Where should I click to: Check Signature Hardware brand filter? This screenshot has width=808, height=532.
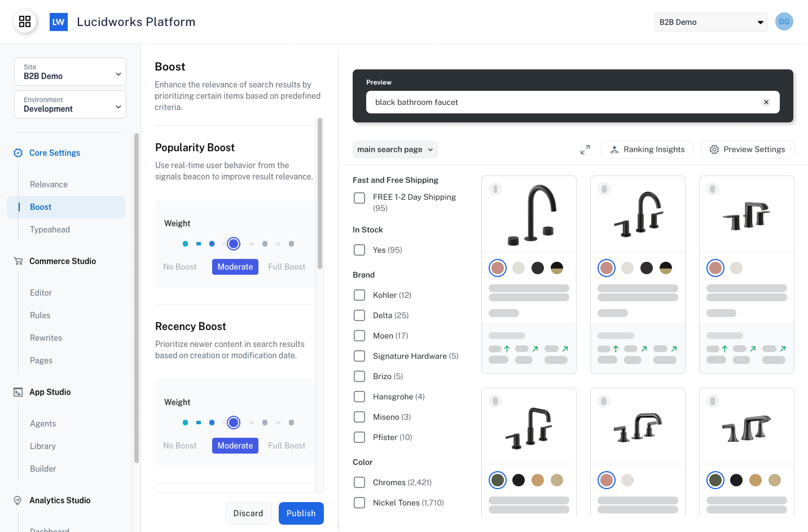coord(359,356)
